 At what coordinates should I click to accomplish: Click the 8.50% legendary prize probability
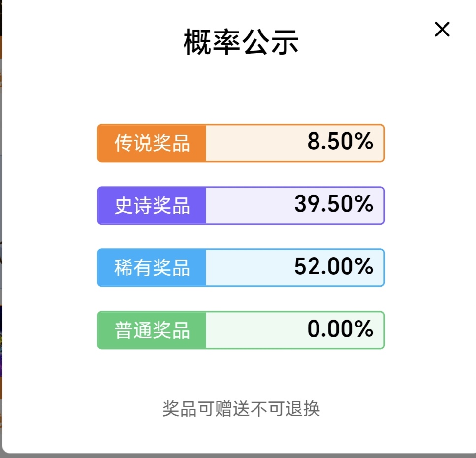click(340, 142)
